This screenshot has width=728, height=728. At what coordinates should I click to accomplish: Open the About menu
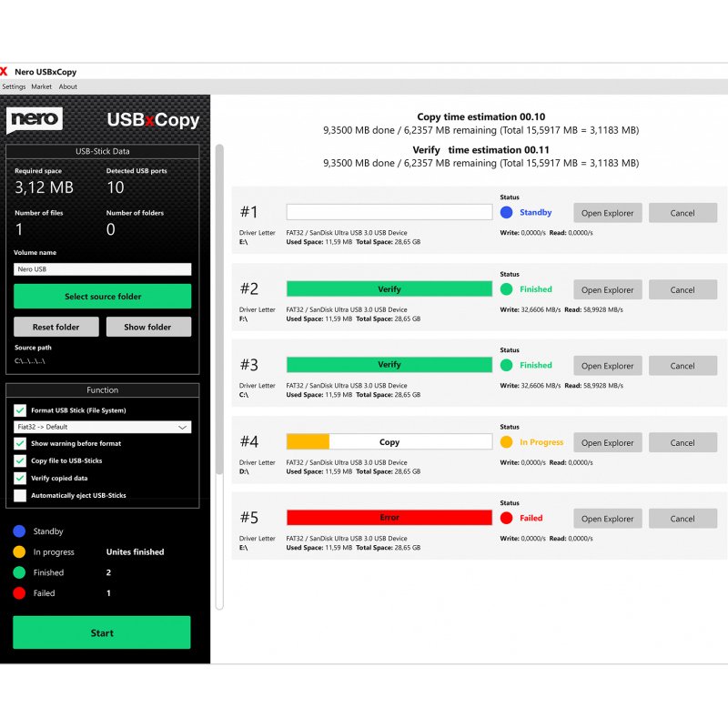67,86
